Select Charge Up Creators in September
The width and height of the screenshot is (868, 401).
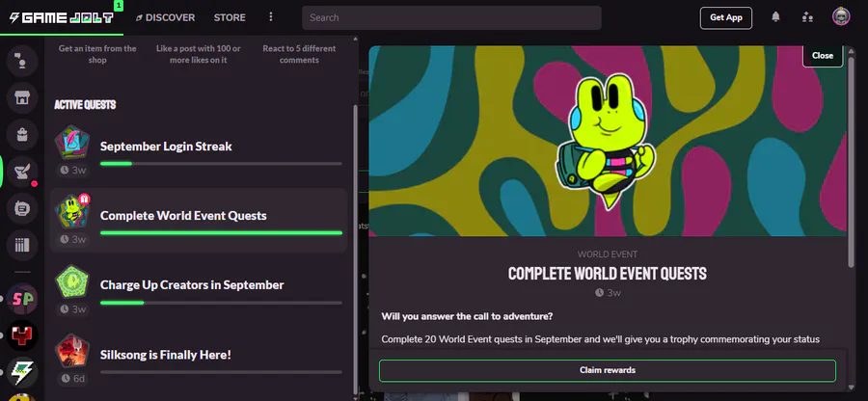click(x=198, y=290)
